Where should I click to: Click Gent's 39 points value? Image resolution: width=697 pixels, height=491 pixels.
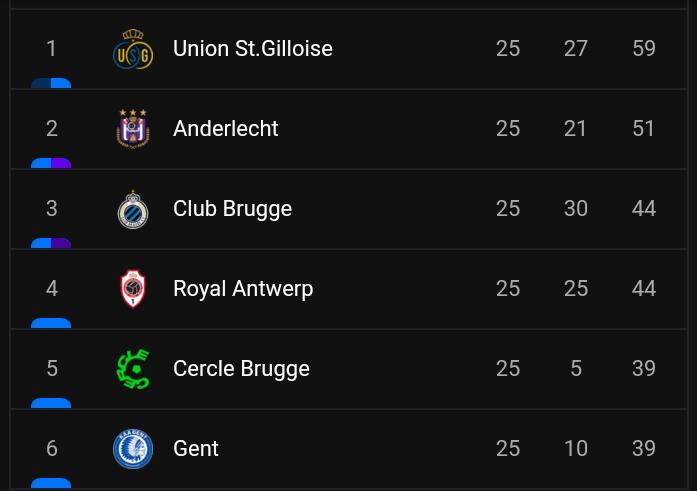644,448
